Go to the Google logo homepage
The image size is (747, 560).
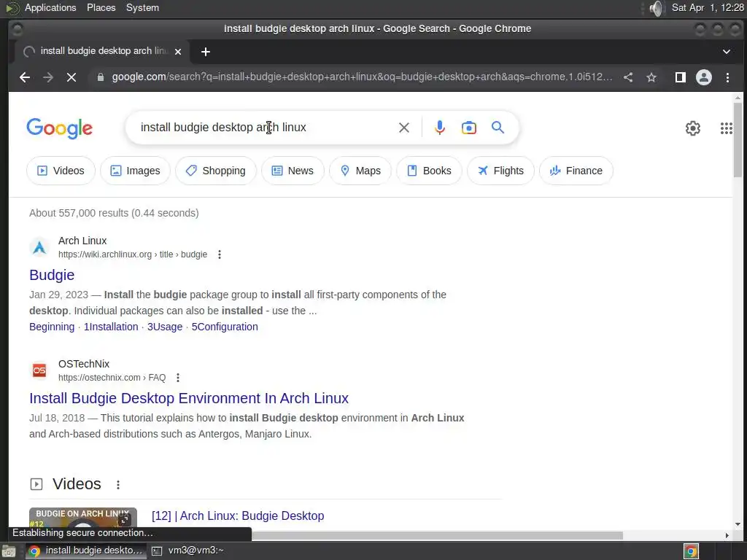pyautogui.click(x=60, y=128)
